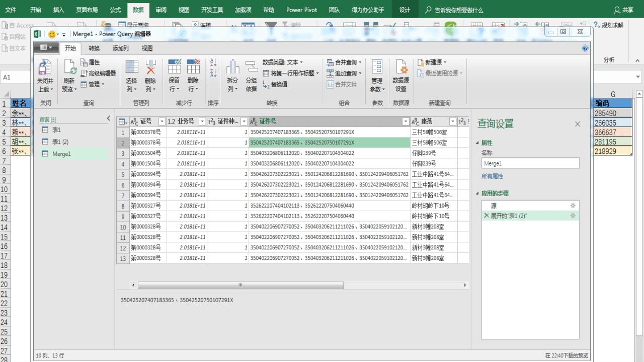Collapse the queries pane with the chevron
644x362 pixels.
[108, 119]
